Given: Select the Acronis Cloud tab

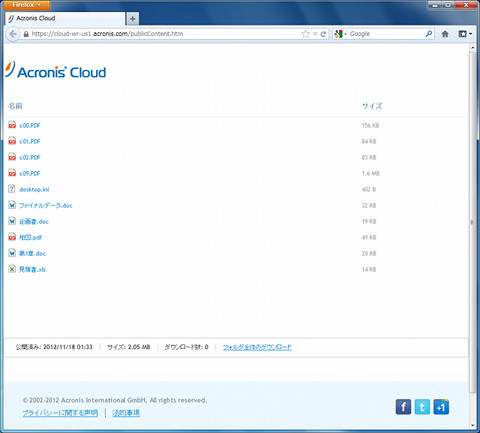Looking at the screenshot, I should coord(65,19).
